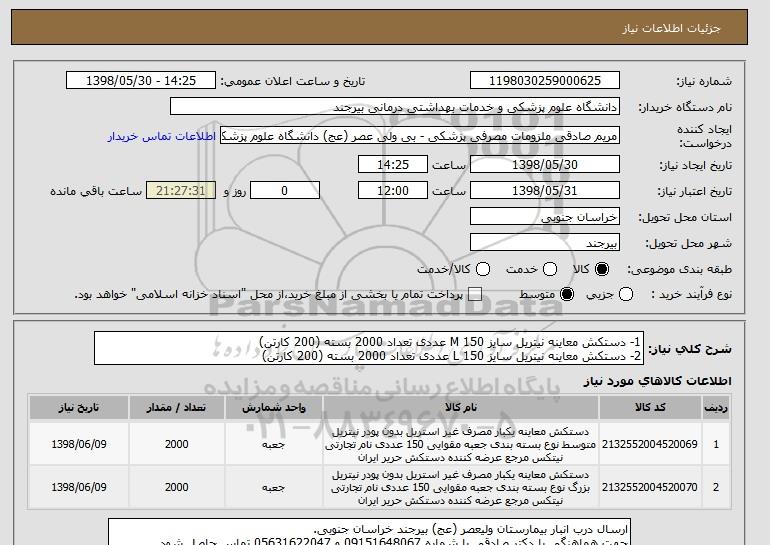Click the نام کالا column header

[461, 408]
